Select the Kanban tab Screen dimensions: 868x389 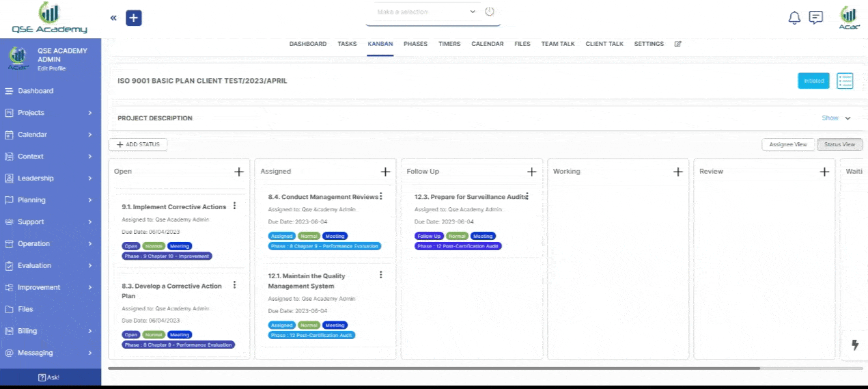click(380, 44)
